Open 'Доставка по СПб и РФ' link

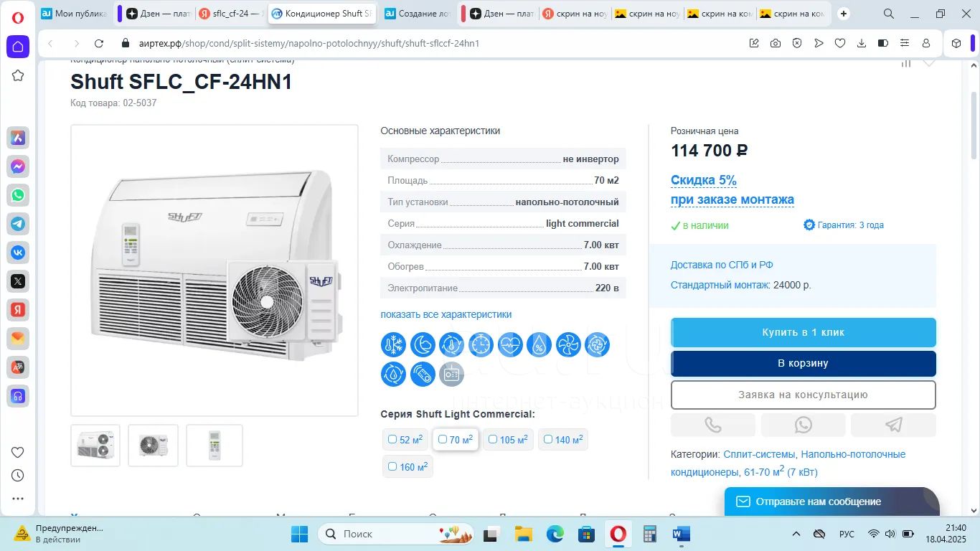coord(722,265)
